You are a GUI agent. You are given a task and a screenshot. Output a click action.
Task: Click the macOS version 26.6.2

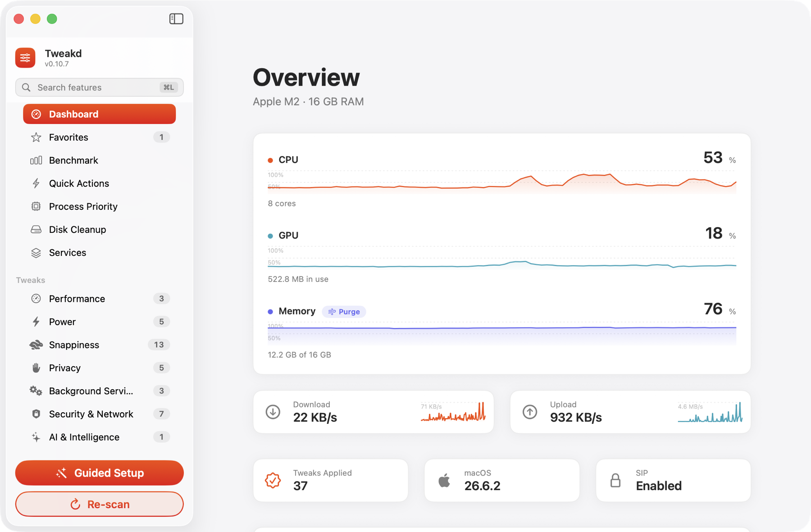click(483, 486)
